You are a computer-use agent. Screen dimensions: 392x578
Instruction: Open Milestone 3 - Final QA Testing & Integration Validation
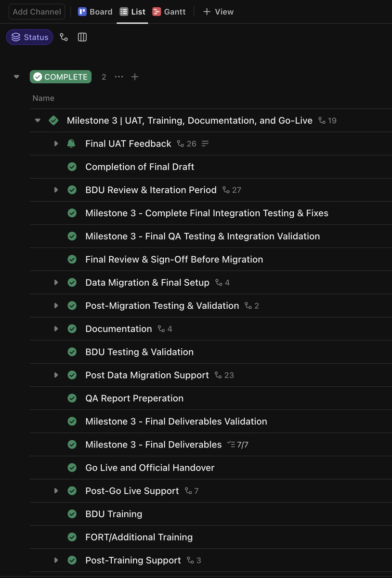[x=203, y=236]
